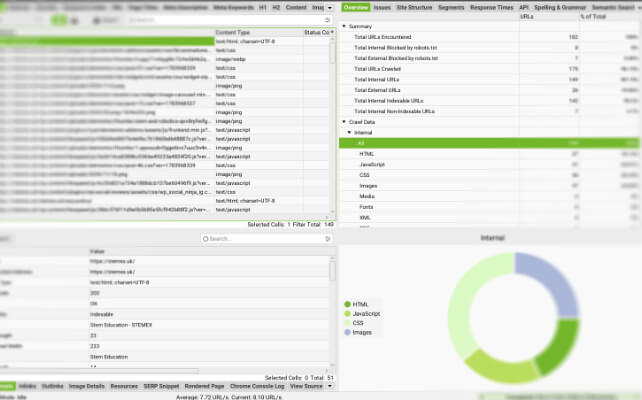The width and height of the screenshot is (642, 400).
Task: Select the image/webp content type cell
Action: (259, 59)
